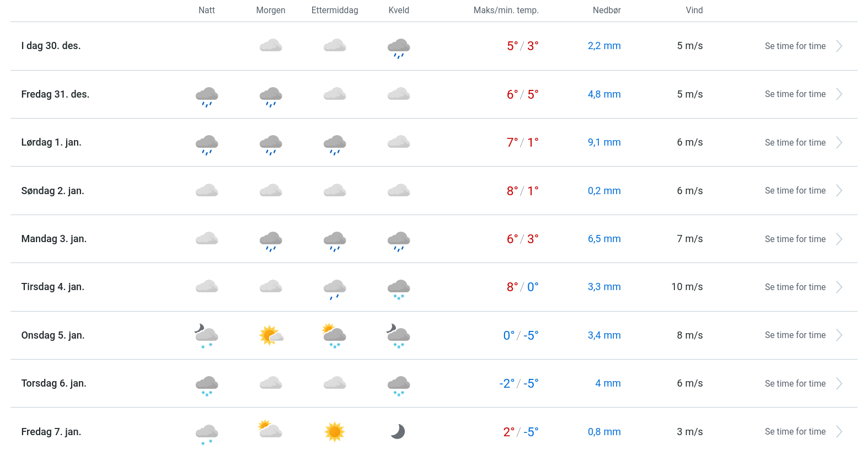
Task: Open "Se time for time" for Fredag 31. des.
Action: [x=795, y=94]
